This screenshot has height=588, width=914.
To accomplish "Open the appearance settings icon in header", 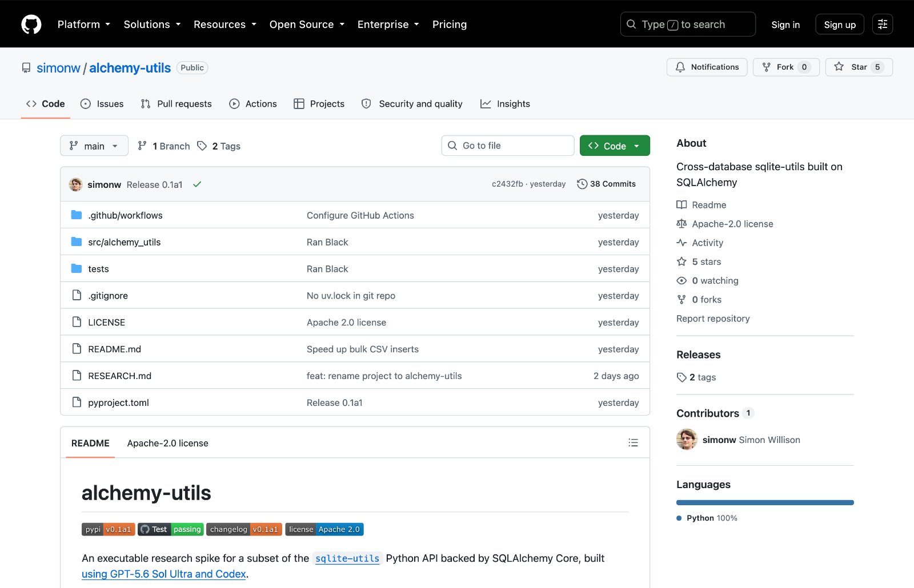I will [882, 24].
